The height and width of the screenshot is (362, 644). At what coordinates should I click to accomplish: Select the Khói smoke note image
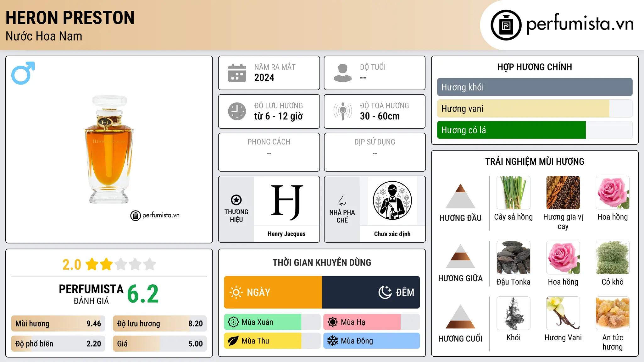tap(513, 313)
